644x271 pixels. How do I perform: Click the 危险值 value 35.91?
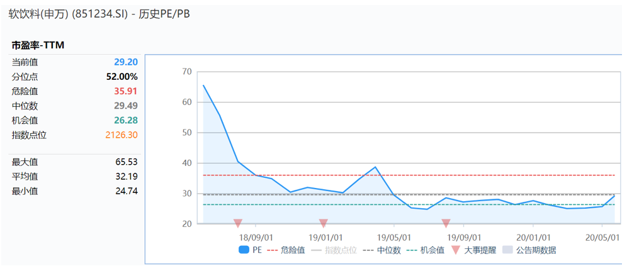point(126,91)
